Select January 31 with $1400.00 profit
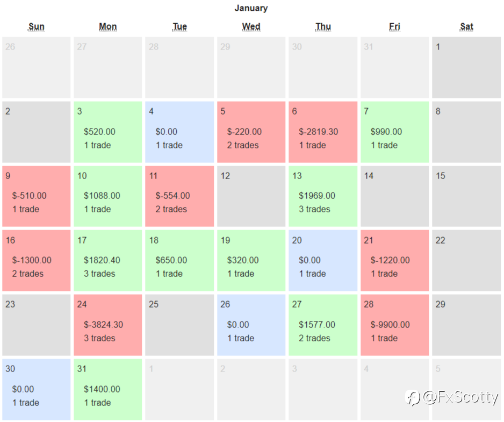The image size is (504, 422). pos(107,390)
